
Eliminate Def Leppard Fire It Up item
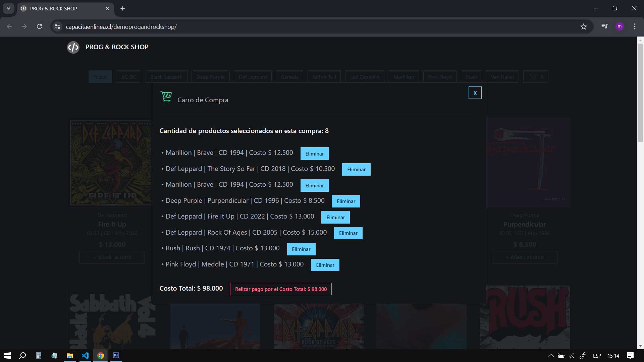[335, 217]
